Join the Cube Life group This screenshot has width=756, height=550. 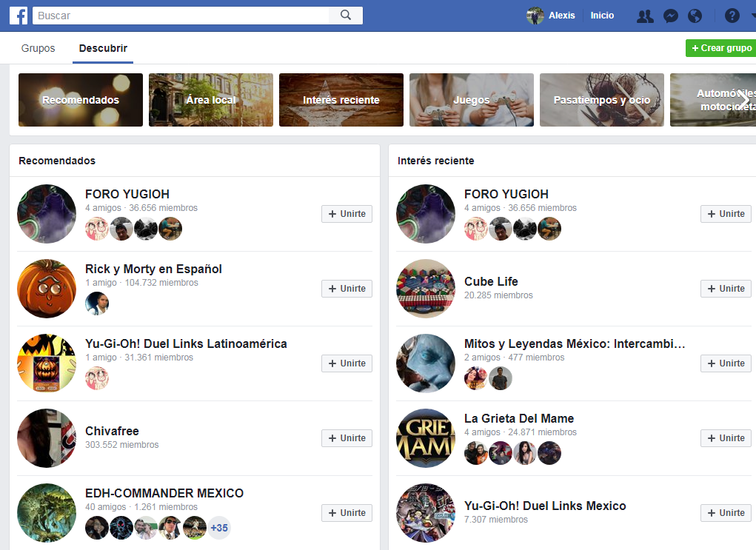pos(726,288)
